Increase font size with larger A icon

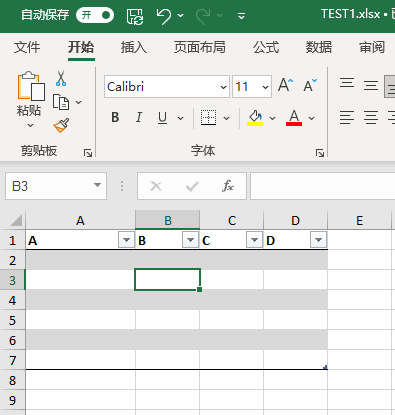click(286, 85)
